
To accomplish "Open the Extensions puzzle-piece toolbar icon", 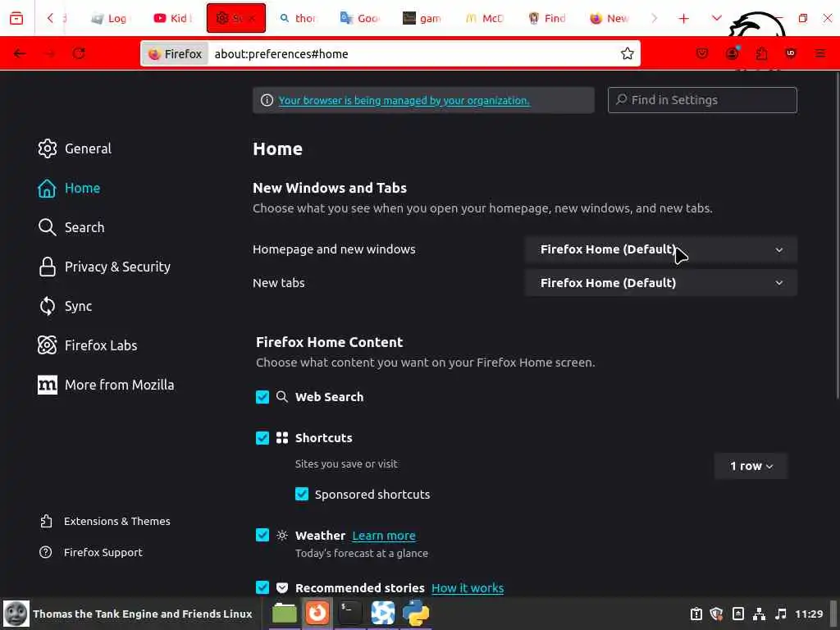I will 761,53.
